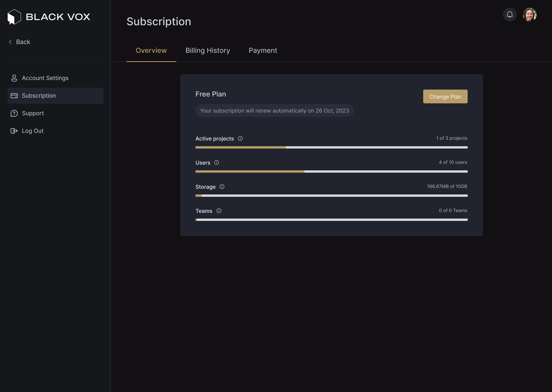Click the Support question mark icon

click(14, 113)
